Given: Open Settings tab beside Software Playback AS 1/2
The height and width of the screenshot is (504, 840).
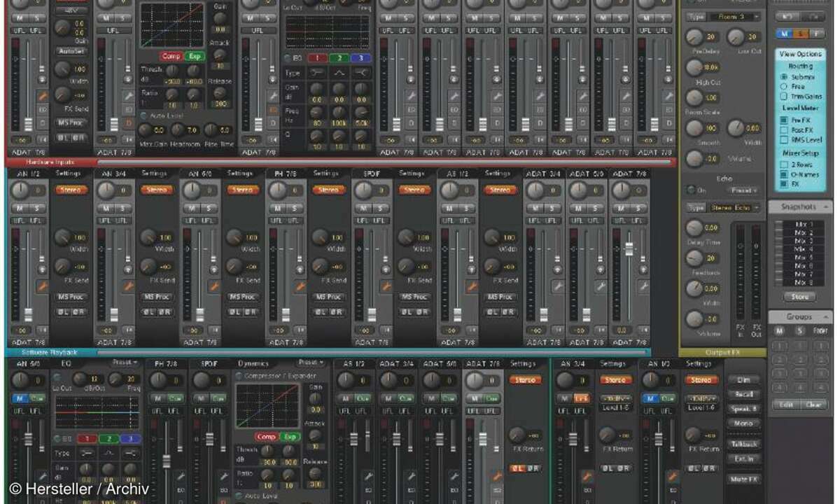Looking at the screenshot, I should [498, 173].
